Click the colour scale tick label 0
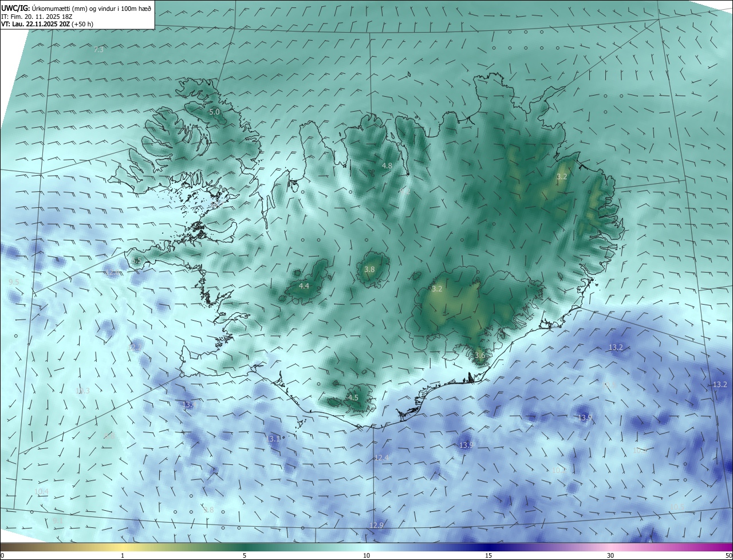Viewport: 733px width, 560px height. pyautogui.click(x=2, y=555)
